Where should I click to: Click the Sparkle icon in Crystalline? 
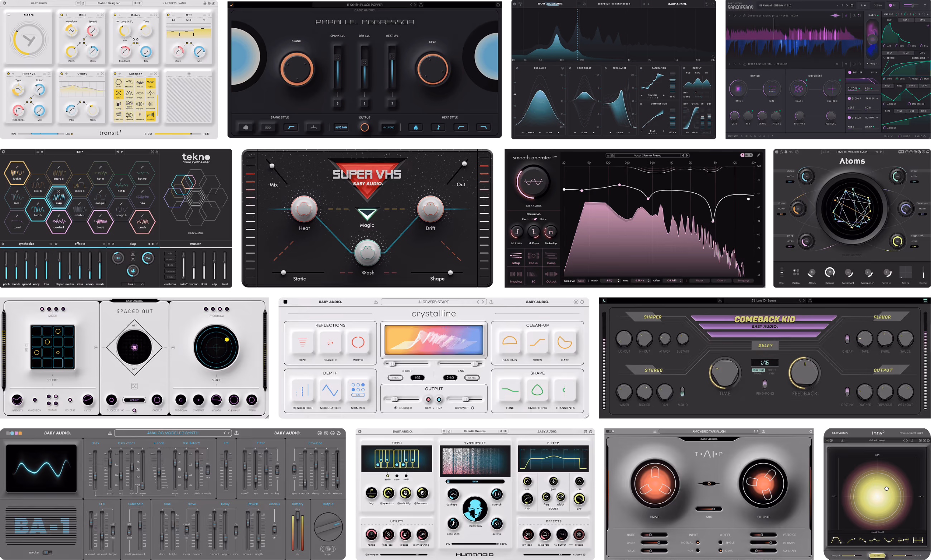[330, 343]
